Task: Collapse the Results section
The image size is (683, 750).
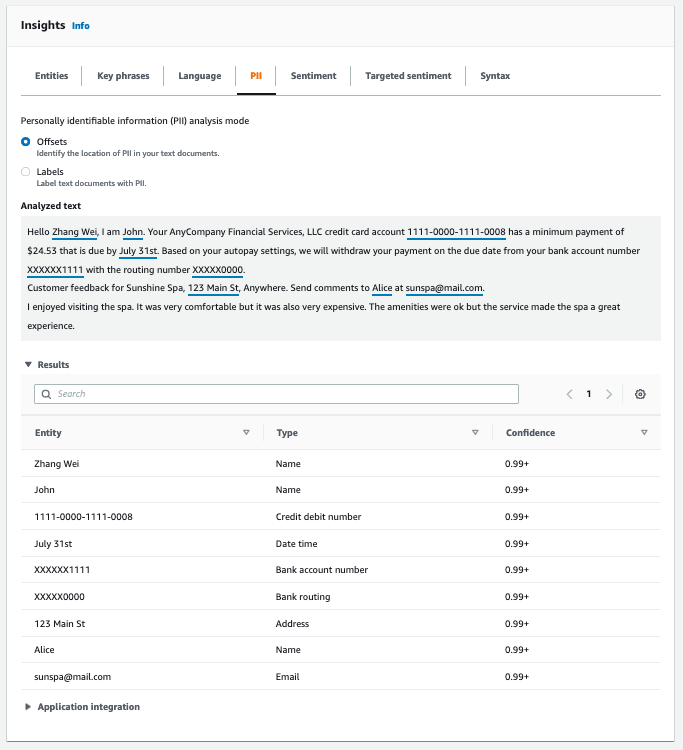Action: click(28, 365)
